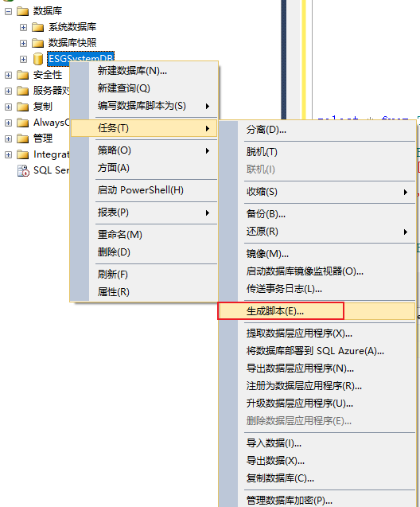The image size is (420, 507).
Task: Click the 系统数据库 folder icon
Action: (x=38, y=27)
